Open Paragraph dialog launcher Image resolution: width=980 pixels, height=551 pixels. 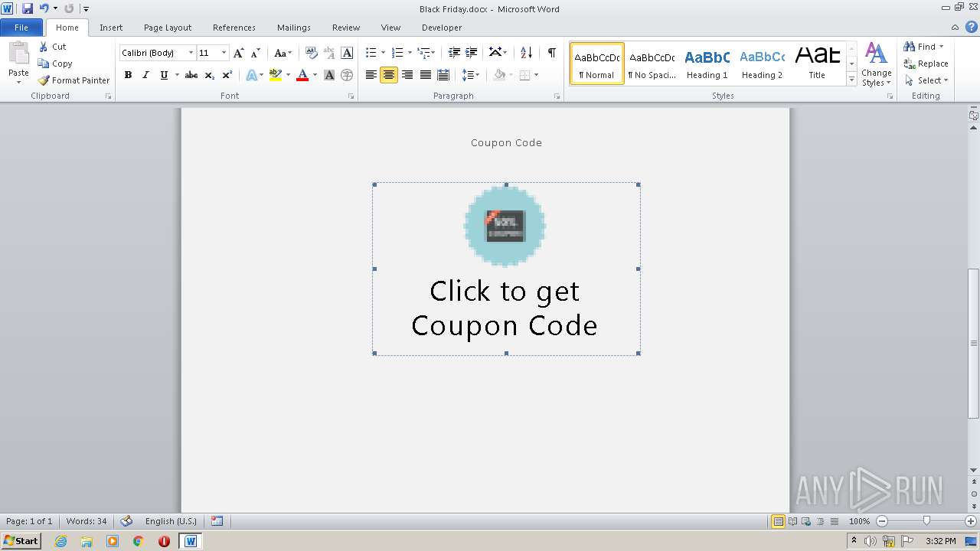[557, 96]
